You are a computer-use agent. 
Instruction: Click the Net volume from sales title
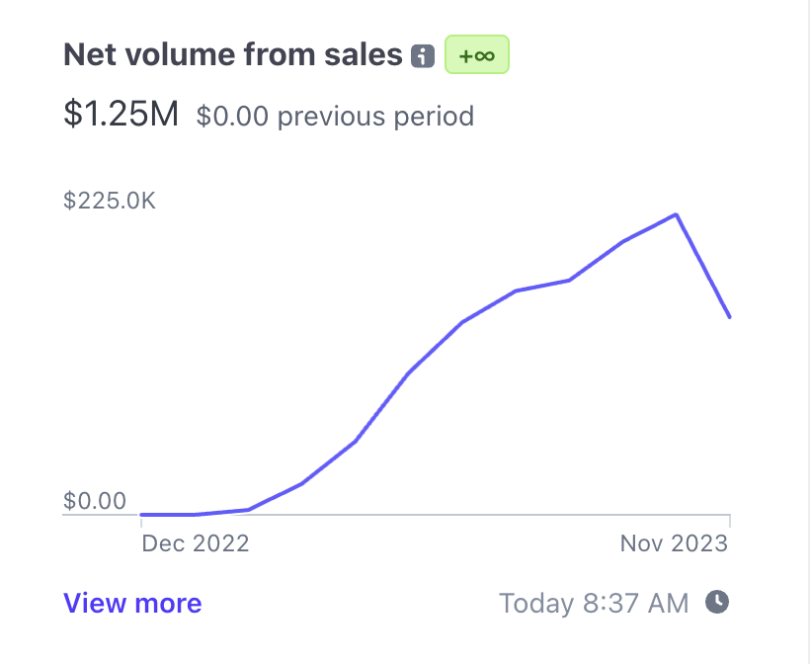pos(233,55)
